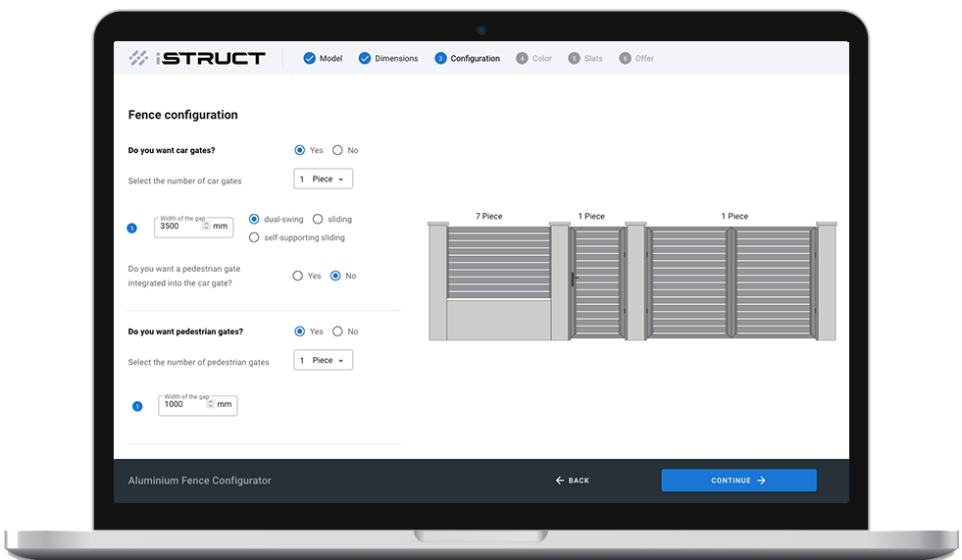Click the step 3 number badge

point(440,58)
